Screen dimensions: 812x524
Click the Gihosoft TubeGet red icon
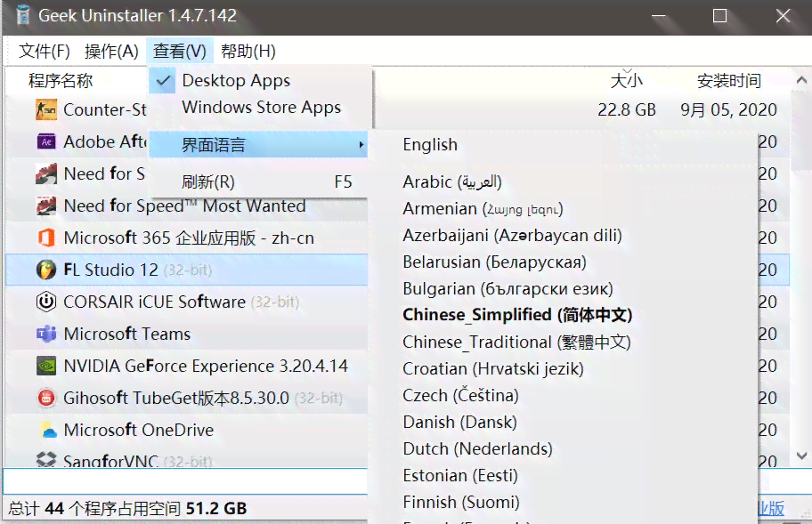pyautogui.click(x=46, y=398)
